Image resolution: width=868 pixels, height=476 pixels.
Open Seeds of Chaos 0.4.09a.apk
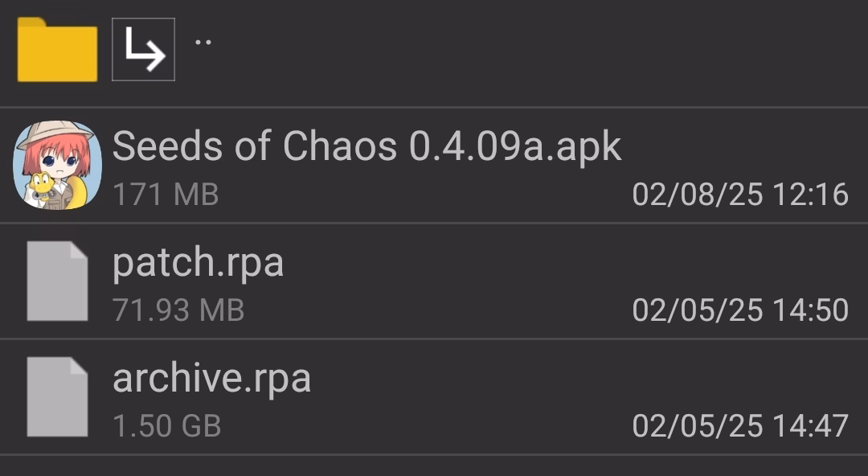click(x=366, y=146)
